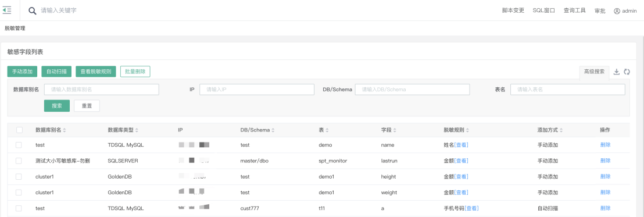Focus the 表名 filter input
The height and width of the screenshot is (217, 644).
pos(568,89)
